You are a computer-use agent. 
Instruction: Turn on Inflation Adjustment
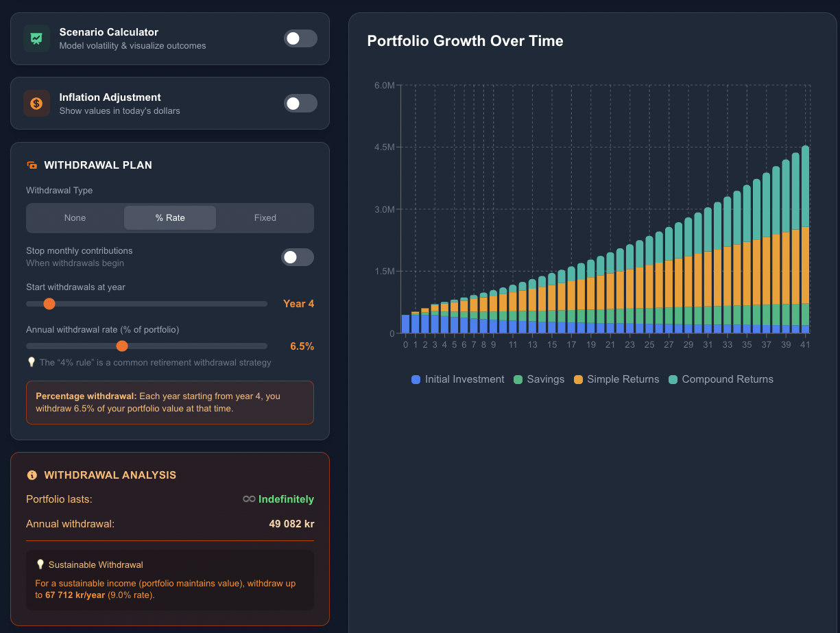[300, 103]
